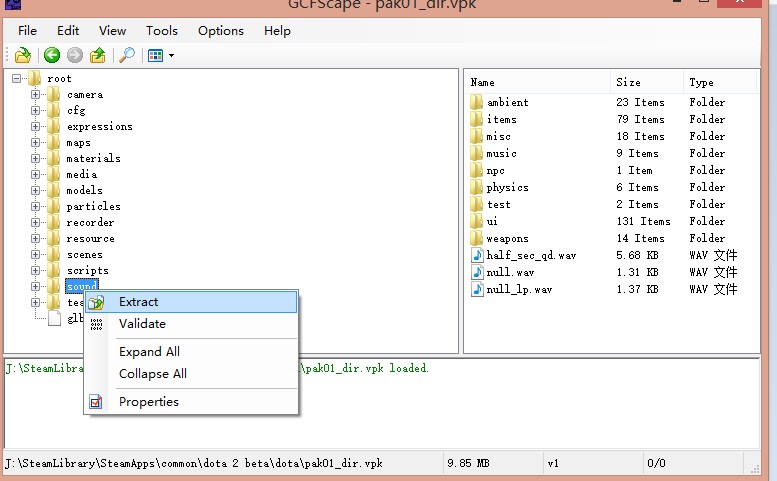Viewport: 777px width, 481px height.
Task: Choose Validate from the context menu
Action: coord(191,324)
